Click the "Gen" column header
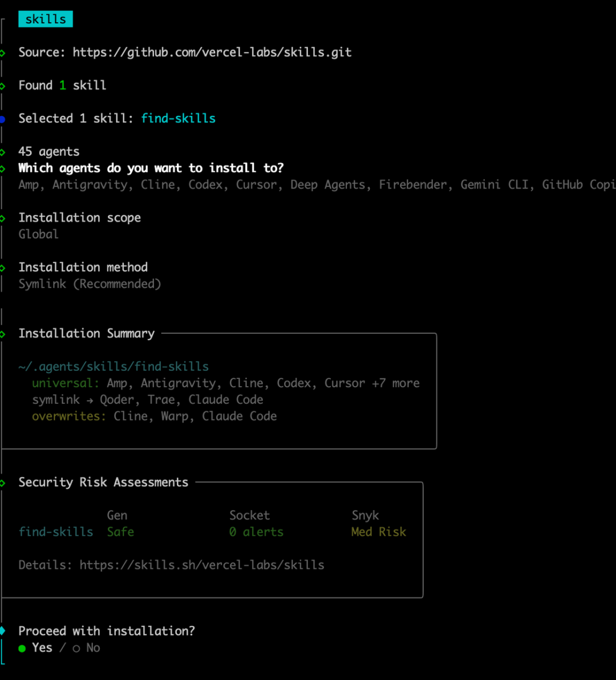This screenshot has width=616, height=680. click(x=117, y=515)
